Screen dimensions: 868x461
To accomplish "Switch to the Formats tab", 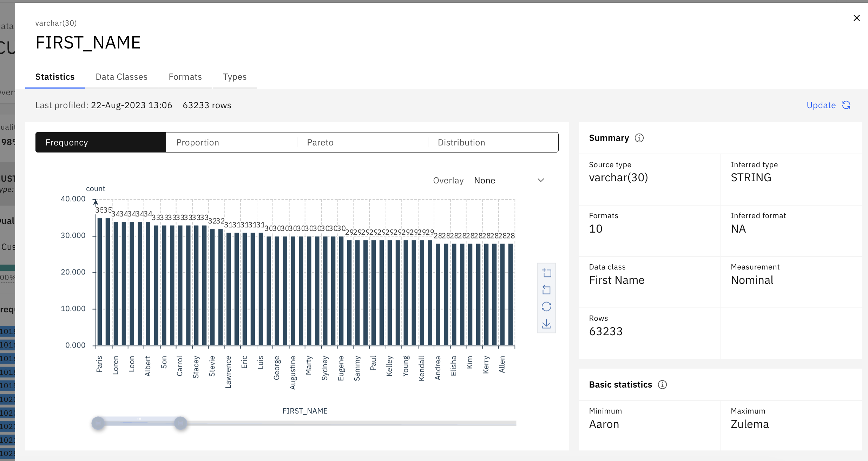I will pyautogui.click(x=185, y=77).
